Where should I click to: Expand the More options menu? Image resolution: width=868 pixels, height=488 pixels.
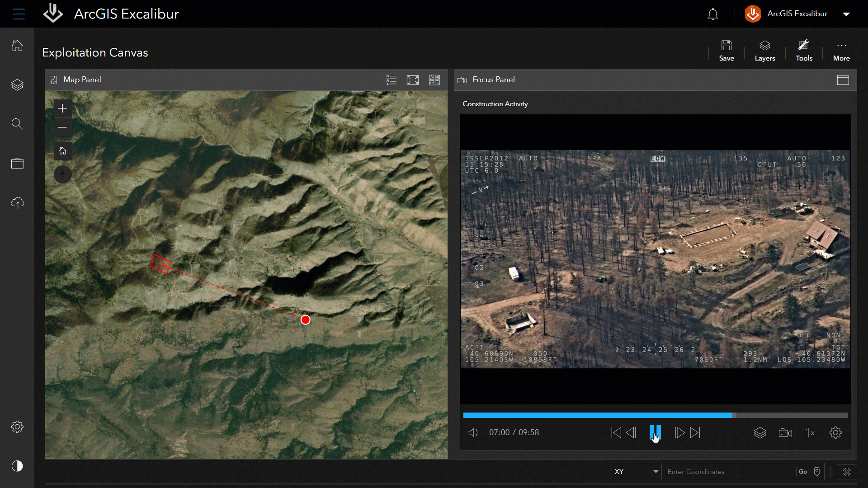click(x=841, y=51)
